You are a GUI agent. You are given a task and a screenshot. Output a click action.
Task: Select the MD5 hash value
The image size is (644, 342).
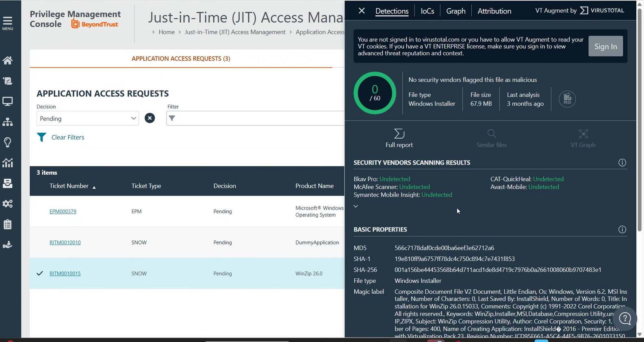(x=444, y=248)
